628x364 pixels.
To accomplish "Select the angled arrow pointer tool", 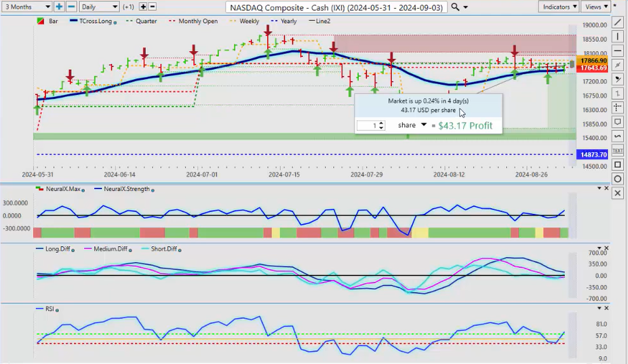I will pyautogui.click(x=618, y=79).
